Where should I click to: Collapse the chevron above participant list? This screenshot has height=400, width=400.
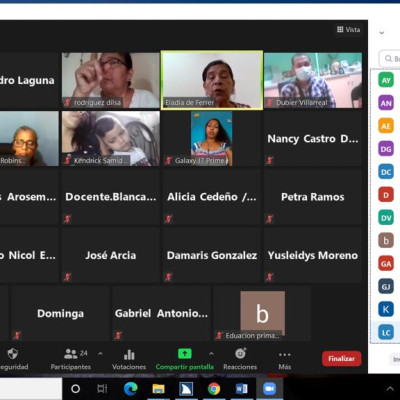point(382,33)
